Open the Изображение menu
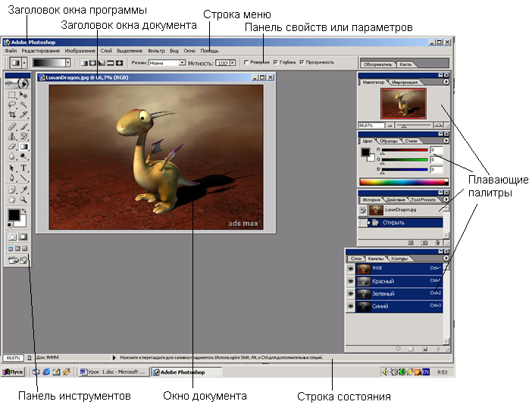 80,51
